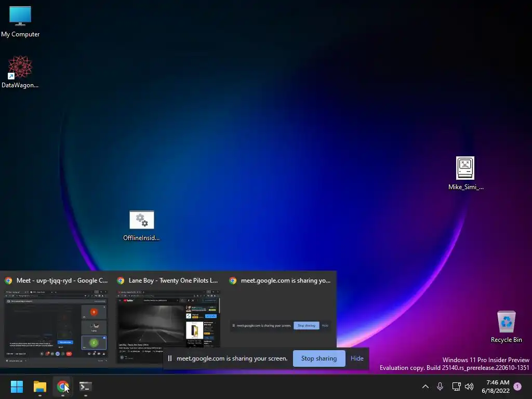Open the volume tray icon
This screenshot has width=532, height=399.
469,387
